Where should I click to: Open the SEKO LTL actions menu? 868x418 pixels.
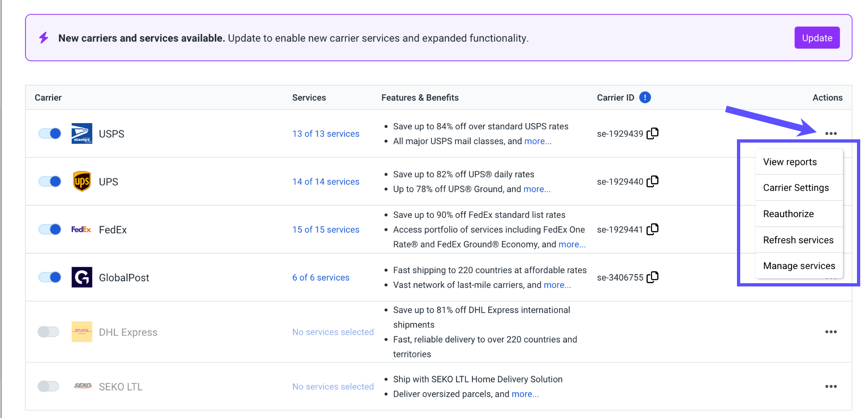[831, 386]
